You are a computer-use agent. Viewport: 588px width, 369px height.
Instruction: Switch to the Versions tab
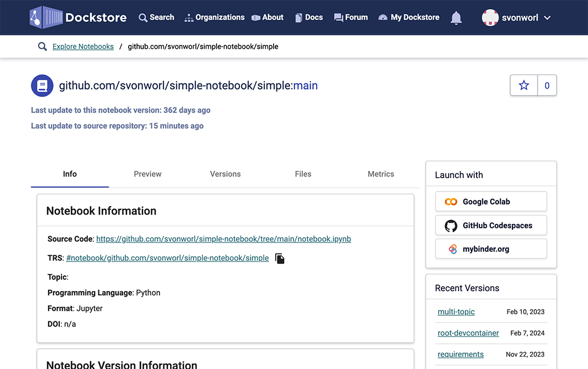click(225, 174)
